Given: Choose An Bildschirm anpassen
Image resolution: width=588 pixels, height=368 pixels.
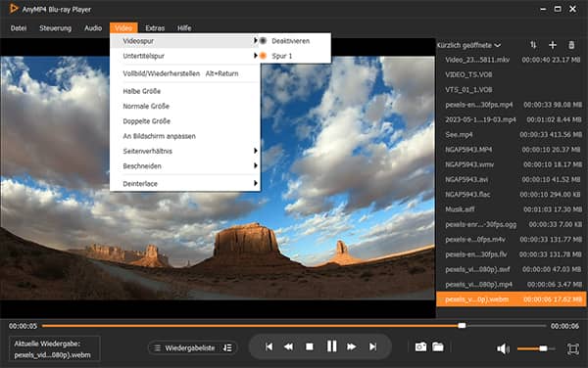Looking at the screenshot, I should click(x=184, y=136).
